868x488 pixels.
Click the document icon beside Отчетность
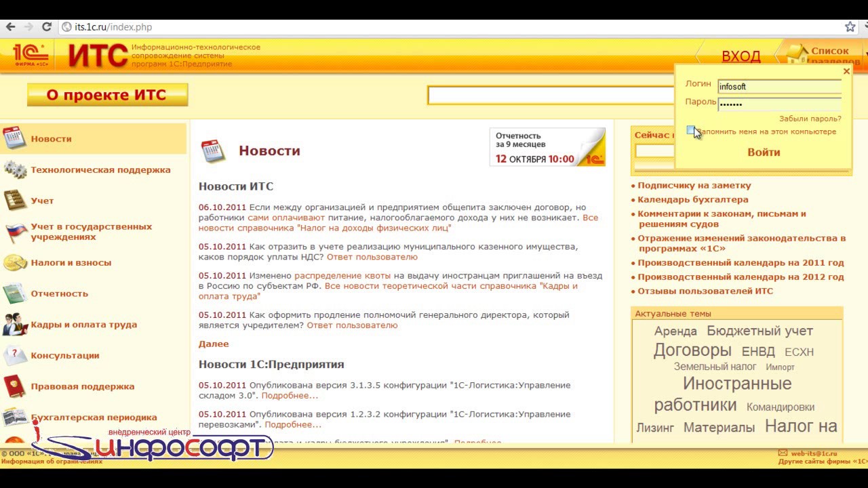coord(14,293)
